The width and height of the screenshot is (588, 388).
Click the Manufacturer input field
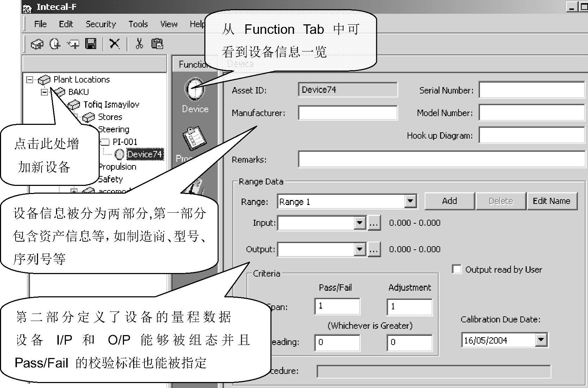pyautogui.click(x=348, y=113)
